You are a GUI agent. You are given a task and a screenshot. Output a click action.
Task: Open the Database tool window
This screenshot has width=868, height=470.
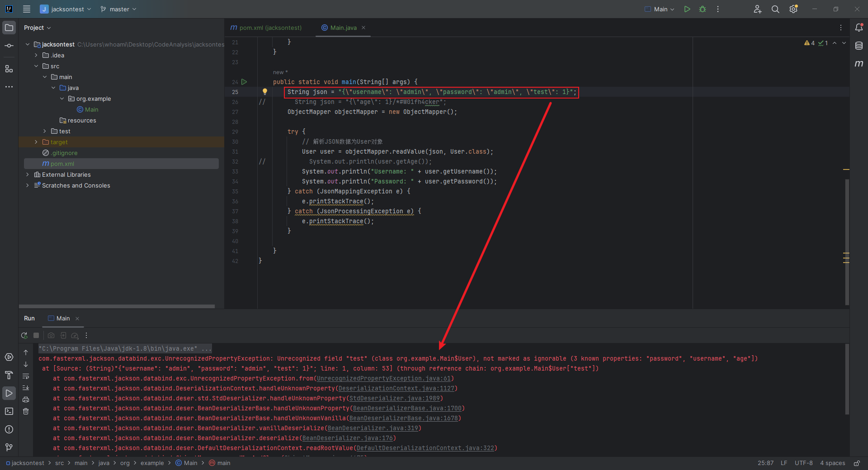point(859,46)
